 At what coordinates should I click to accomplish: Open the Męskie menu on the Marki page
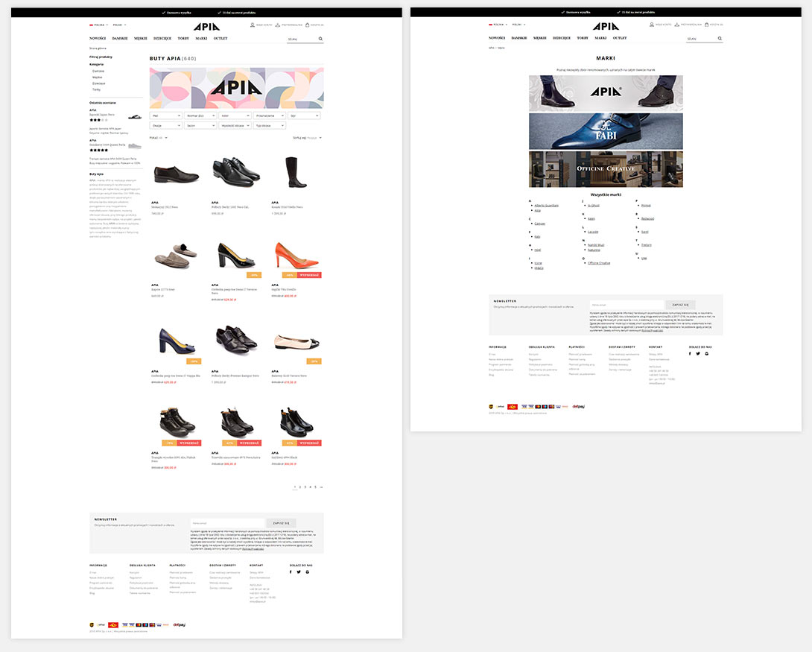coord(539,38)
